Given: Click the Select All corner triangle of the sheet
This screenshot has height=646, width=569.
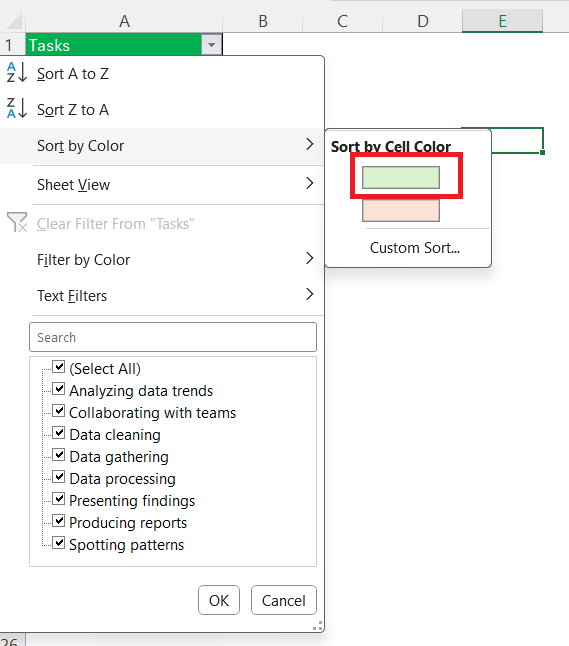Looking at the screenshot, I should [14, 21].
